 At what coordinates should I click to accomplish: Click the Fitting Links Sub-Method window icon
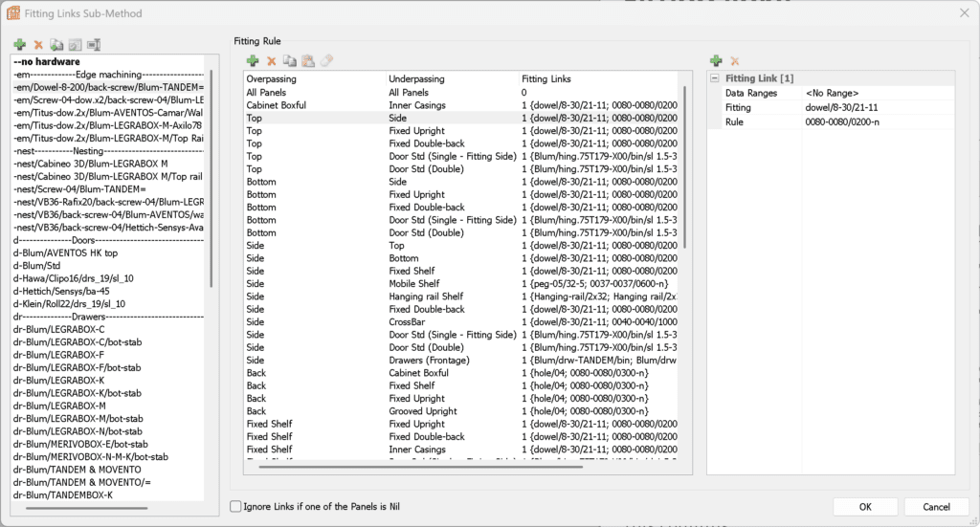click(x=13, y=12)
